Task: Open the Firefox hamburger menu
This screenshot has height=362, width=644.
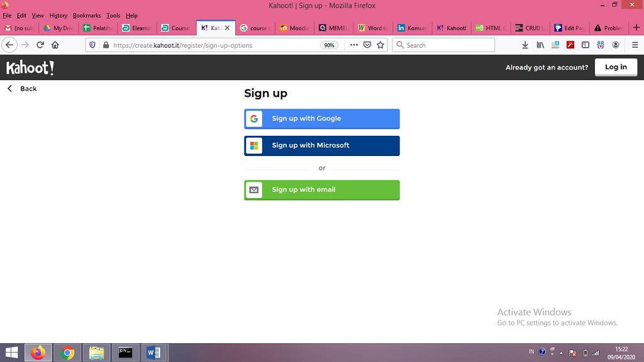Action: tap(635, 45)
